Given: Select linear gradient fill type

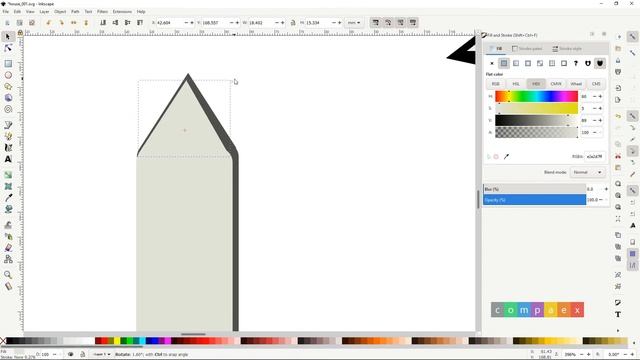Looking at the screenshot, I should (516, 63).
